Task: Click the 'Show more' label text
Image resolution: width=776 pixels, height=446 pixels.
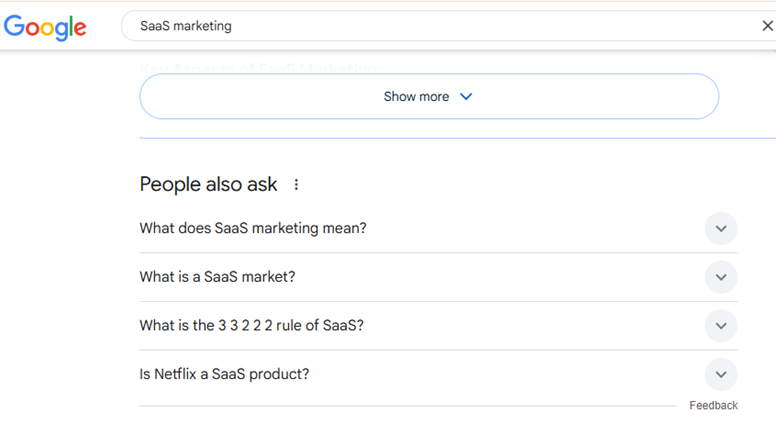Action: point(416,97)
